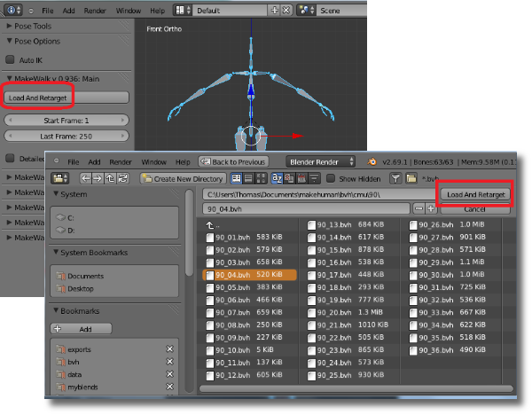Click the parent directory up-arrow entry
The width and height of the screenshot is (532, 415).
coord(209,225)
